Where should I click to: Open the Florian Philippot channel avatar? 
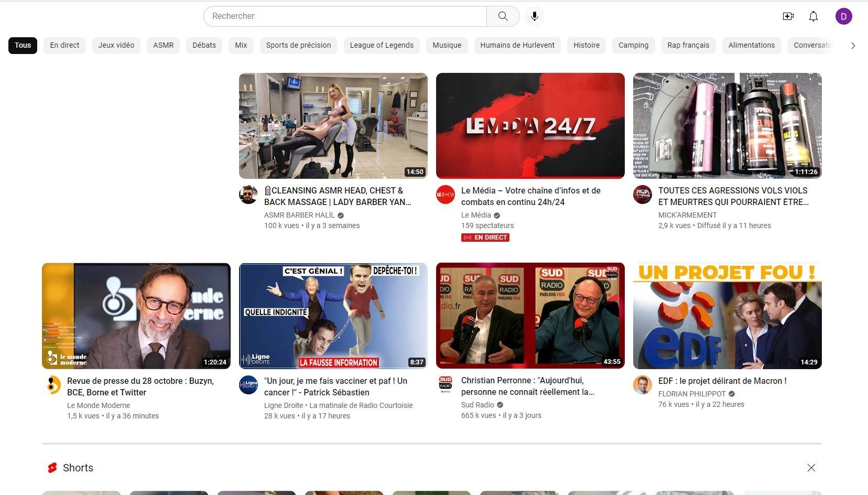[x=643, y=385]
